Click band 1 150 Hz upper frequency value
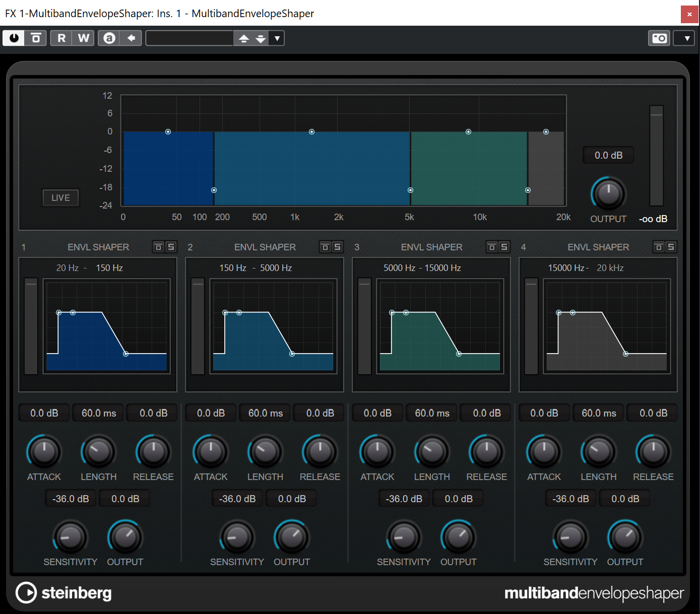The width and height of the screenshot is (700, 614). click(x=109, y=268)
